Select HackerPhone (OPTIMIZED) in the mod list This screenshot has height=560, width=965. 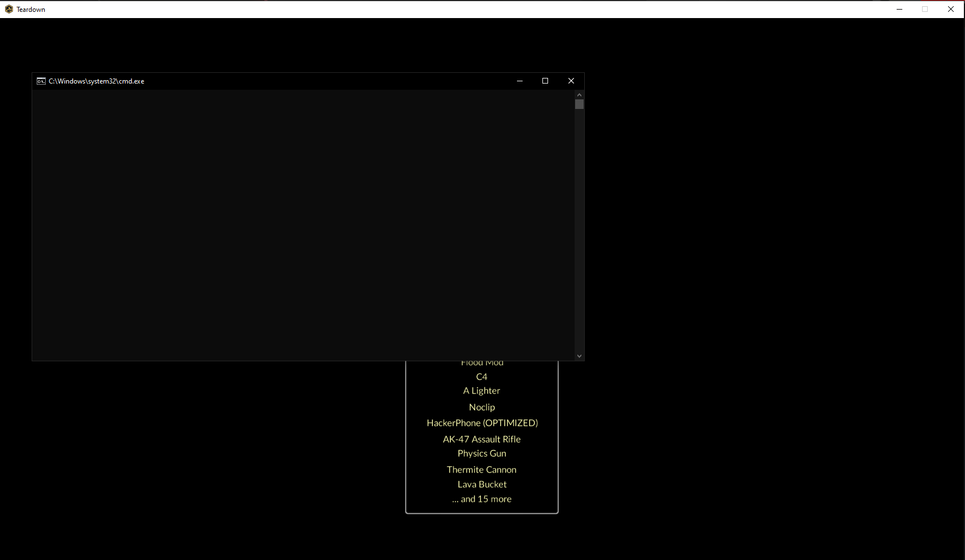point(481,422)
